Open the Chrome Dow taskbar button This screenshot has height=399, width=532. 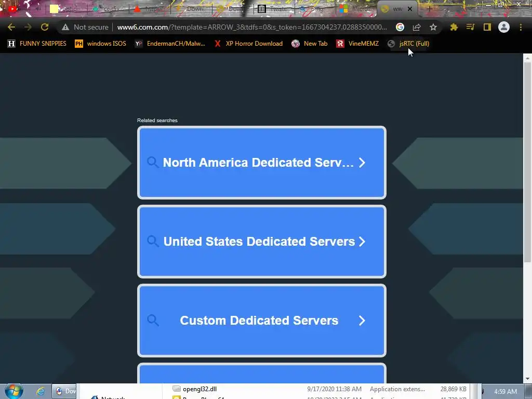click(x=64, y=391)
